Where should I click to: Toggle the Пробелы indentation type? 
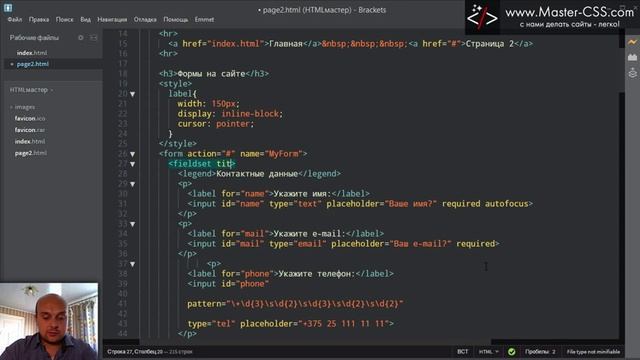pos(537,351)
